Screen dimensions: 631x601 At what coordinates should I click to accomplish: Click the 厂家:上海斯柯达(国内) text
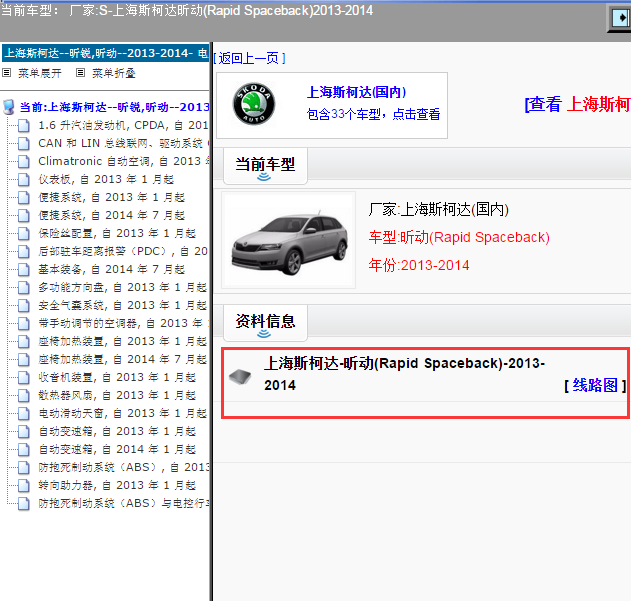439,209
